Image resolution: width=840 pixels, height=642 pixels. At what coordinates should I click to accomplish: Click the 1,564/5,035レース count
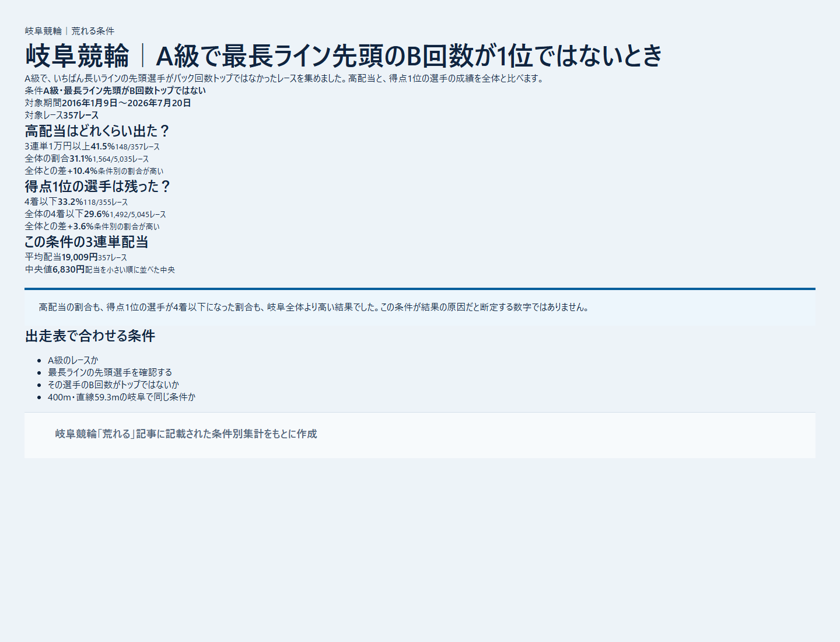(x=120, y=159)
